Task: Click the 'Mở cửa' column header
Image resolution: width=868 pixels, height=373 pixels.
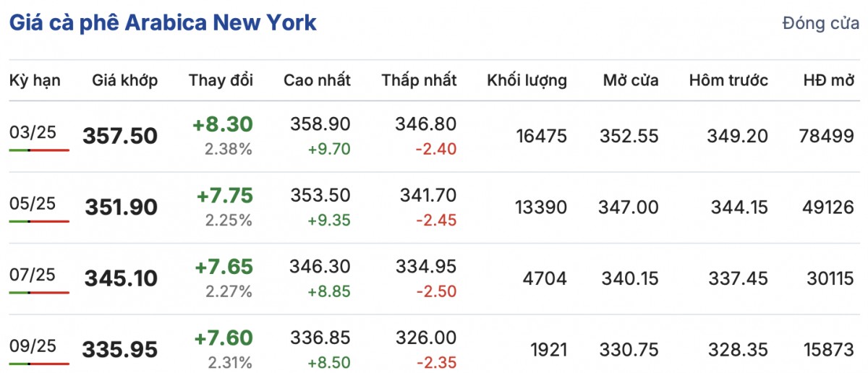Action: tap(631, 80)
